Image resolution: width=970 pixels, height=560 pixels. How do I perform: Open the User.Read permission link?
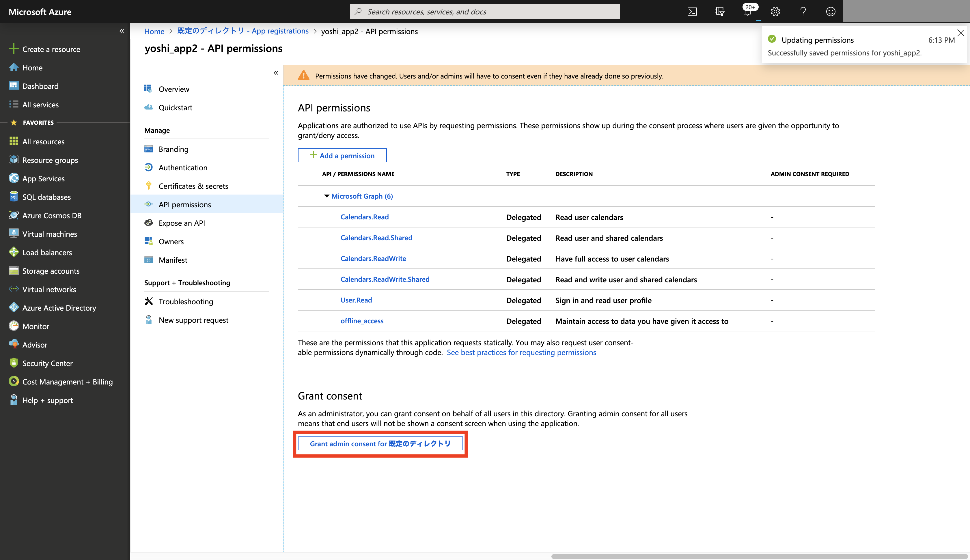(x=356, y=300)
